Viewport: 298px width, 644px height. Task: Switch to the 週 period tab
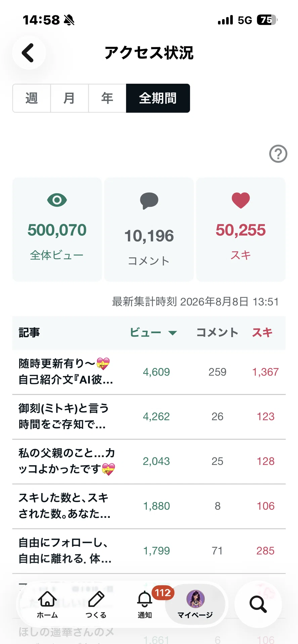point(32,98)
